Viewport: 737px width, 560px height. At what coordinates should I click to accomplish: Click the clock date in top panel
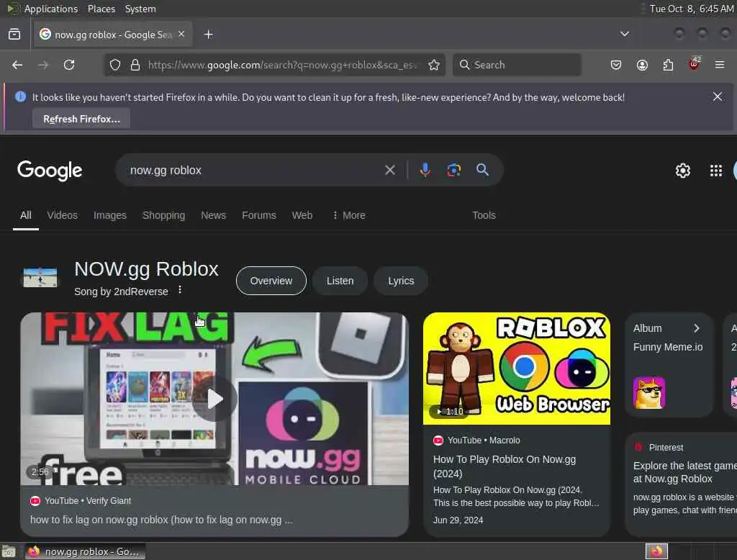tap(691, 9)
